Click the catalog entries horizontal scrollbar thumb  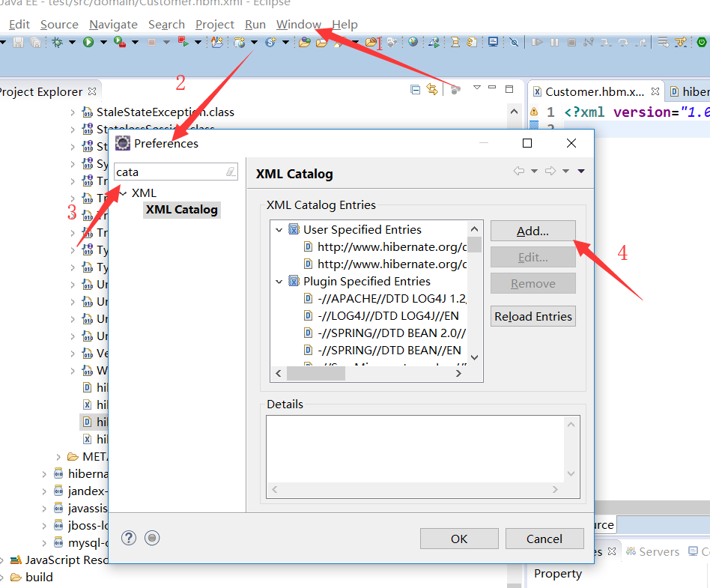[x=316, y=374]
